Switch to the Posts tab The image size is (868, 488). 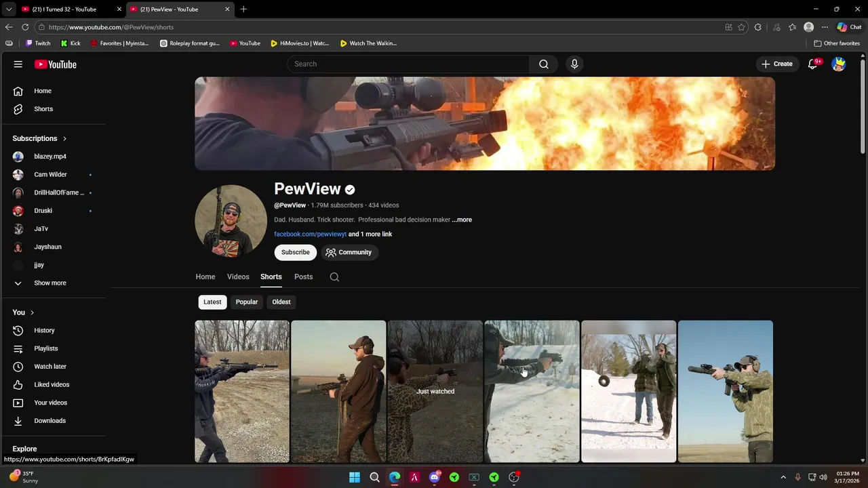(303, 277)
